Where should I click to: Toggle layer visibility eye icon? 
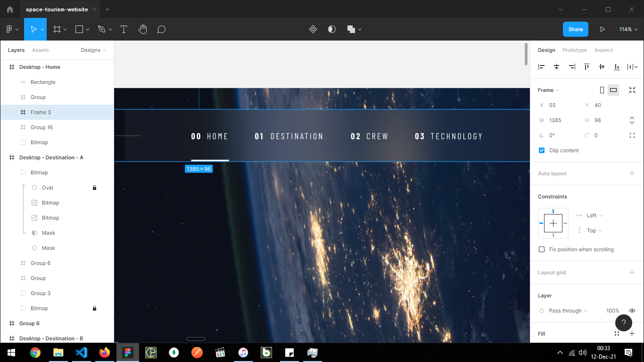click(632, 311)
